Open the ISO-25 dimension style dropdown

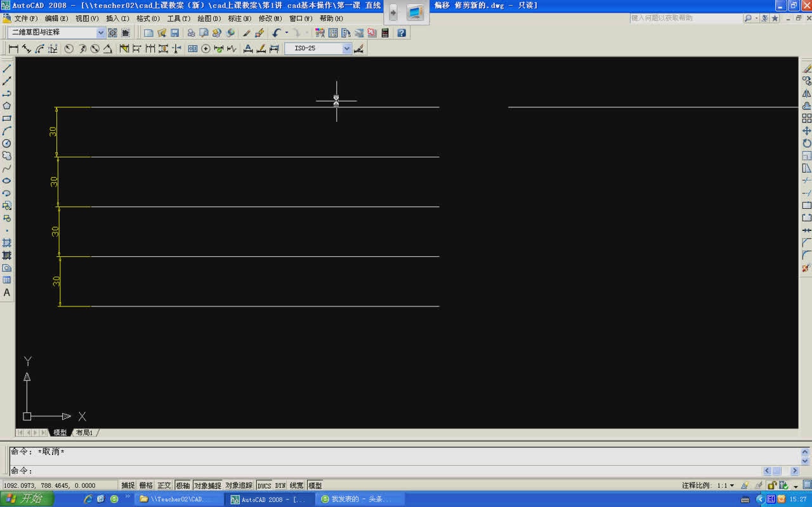click(x=347, y=48)
